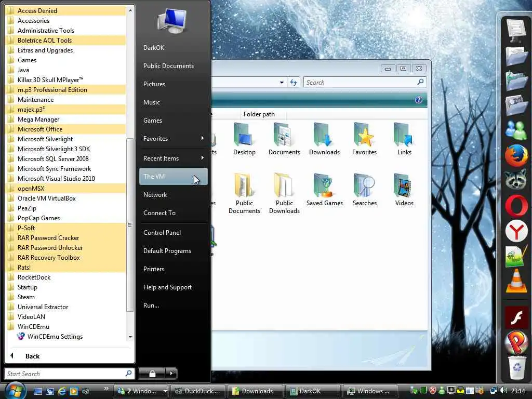Click the lock computer button
The width and height of the screenshot is (532, 399).
152,374
